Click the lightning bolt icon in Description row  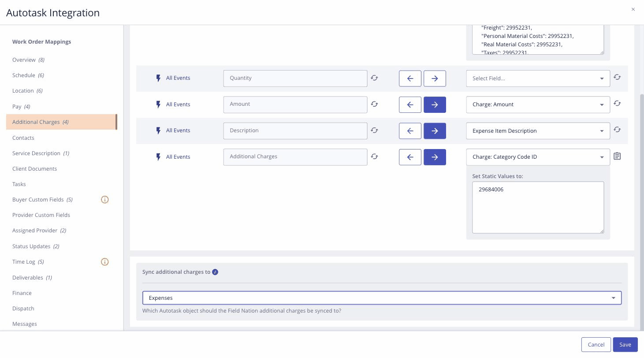pyautogui.click(x=158, y=131)
